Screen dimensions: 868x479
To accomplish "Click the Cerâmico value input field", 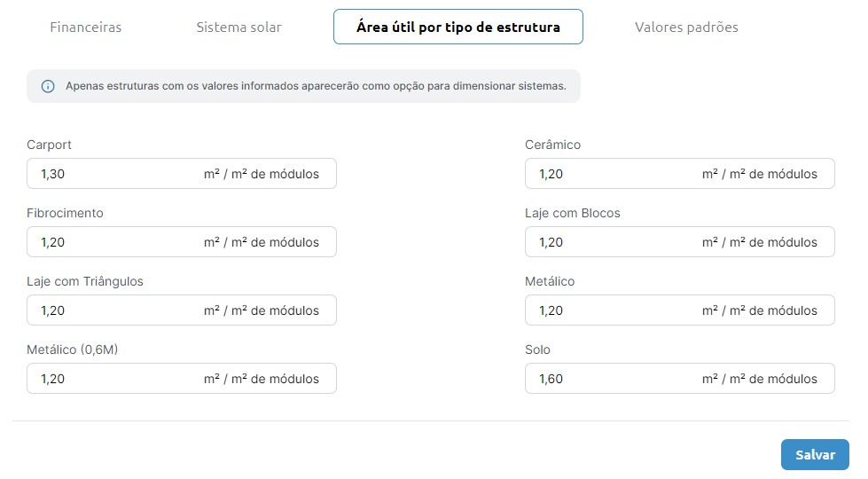I will coord(680,174).
